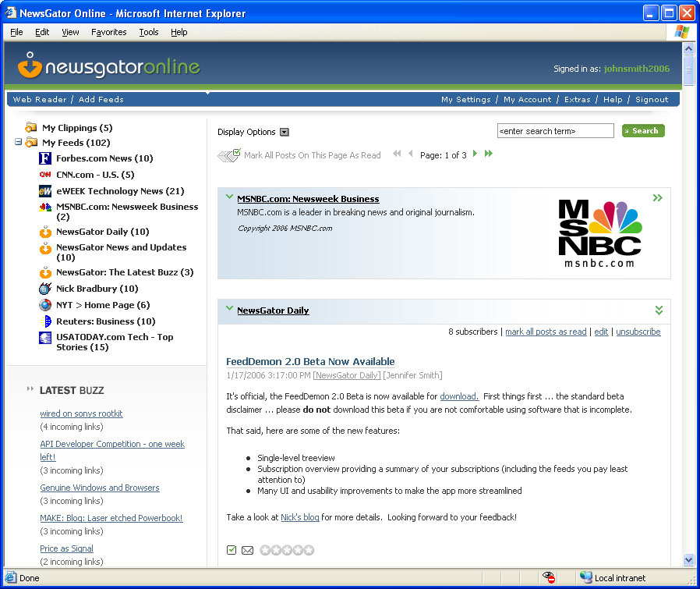
Task: Open the Add Feeds nav link
Action: (x=101, y=99)
